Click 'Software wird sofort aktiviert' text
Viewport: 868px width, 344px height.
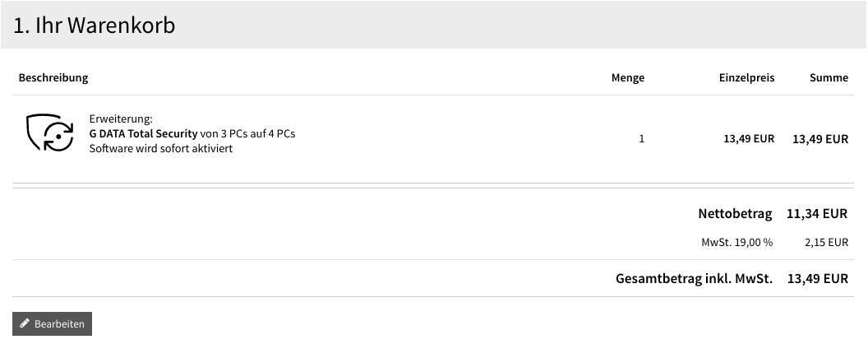point(161,148)
